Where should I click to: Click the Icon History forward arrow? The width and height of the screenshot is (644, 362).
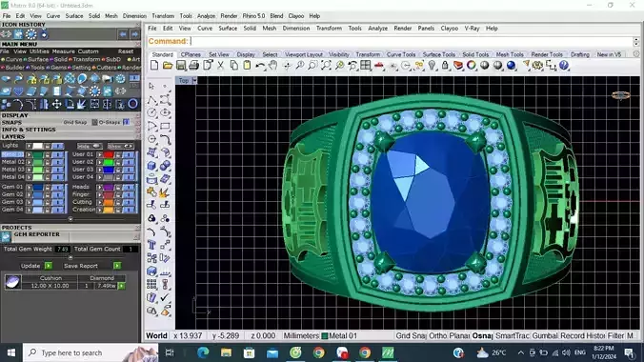(x=134, y=34)
